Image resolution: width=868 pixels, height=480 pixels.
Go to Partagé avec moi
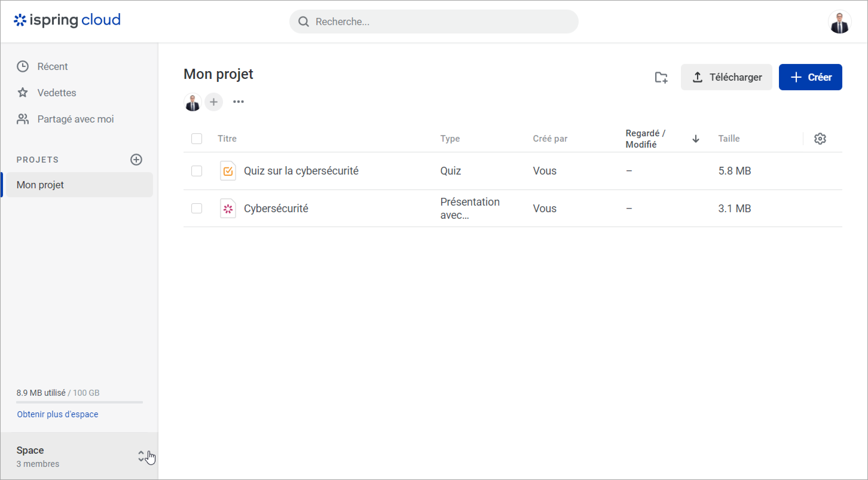coord(75,119)
